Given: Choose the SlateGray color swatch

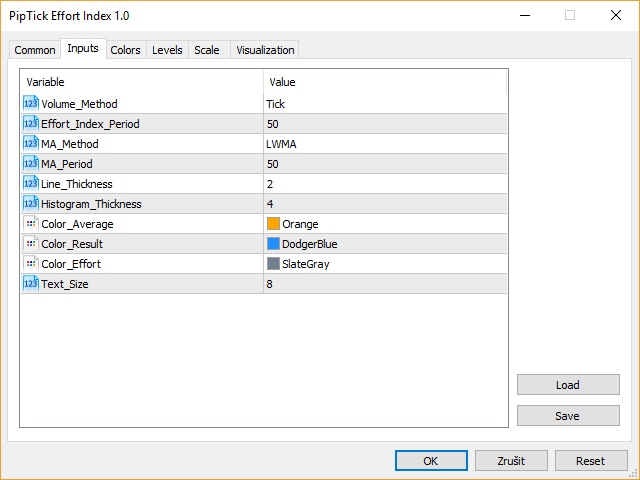Looking at the screenshot, I should [273, 264].
